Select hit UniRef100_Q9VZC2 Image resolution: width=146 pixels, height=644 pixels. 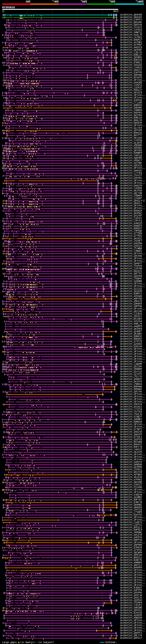click(x=131, y=316)
